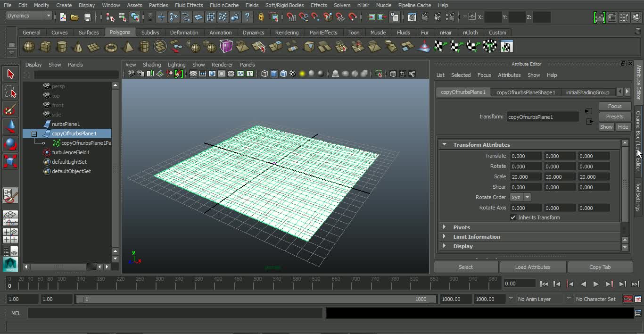Open the render view clapperboard icon

pyautogui.click(x=412, y=17)
